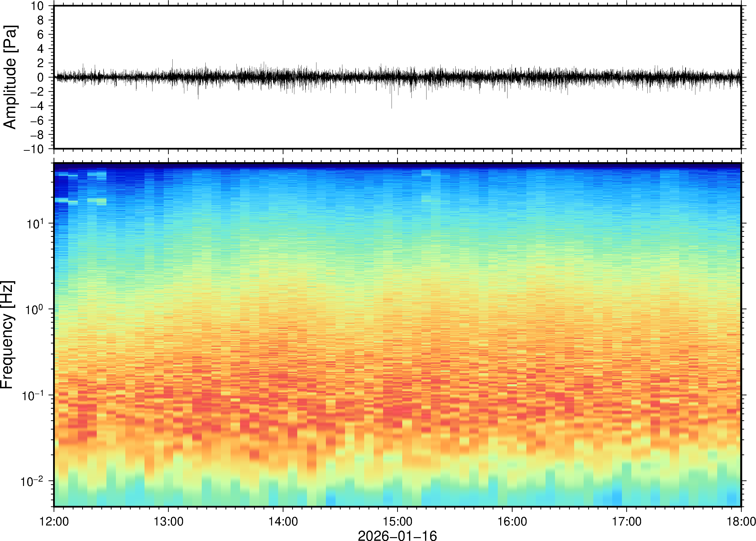Click the Frequency [Hz] axis title
756x541 pixels.
coord(7,335)
